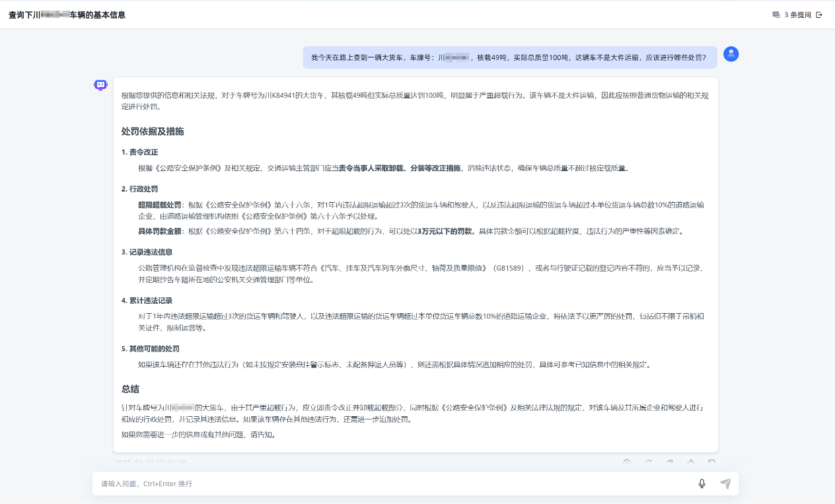Click the leftmost circular icon below the answer
The height and width of the screenshot is (504, 835).
(x=627, y=462)
